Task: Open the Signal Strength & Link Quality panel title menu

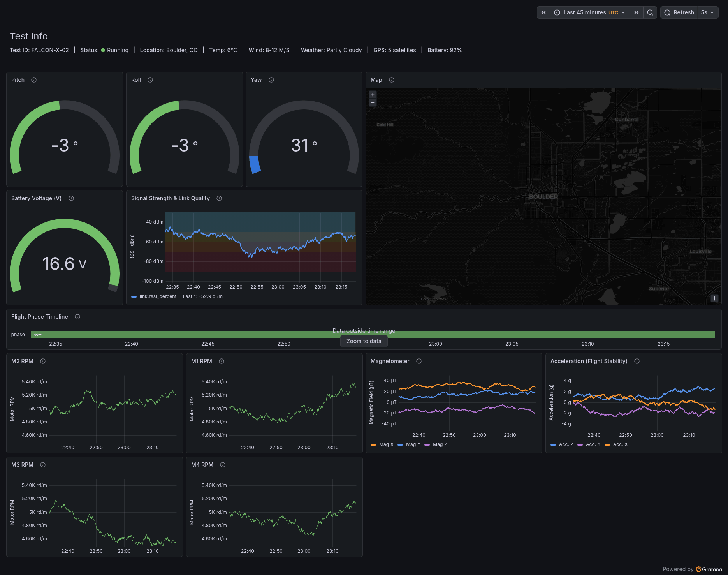Action: point(170,198)
